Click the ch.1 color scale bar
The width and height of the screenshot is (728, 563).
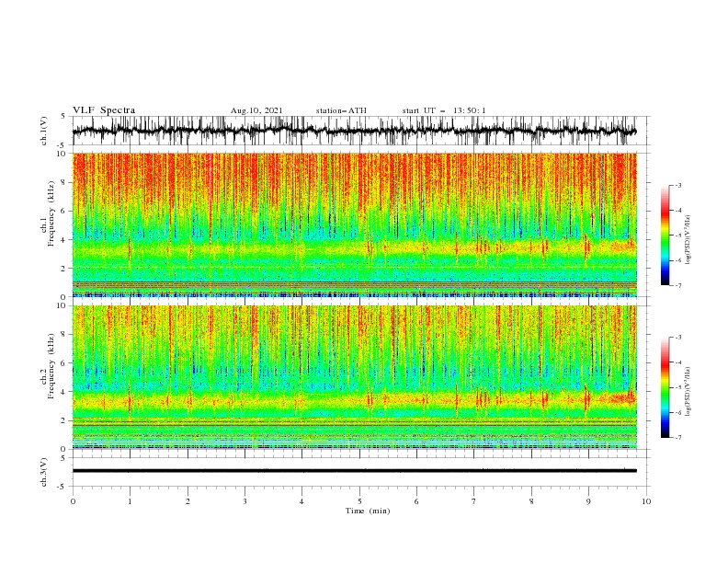point(665,236)
